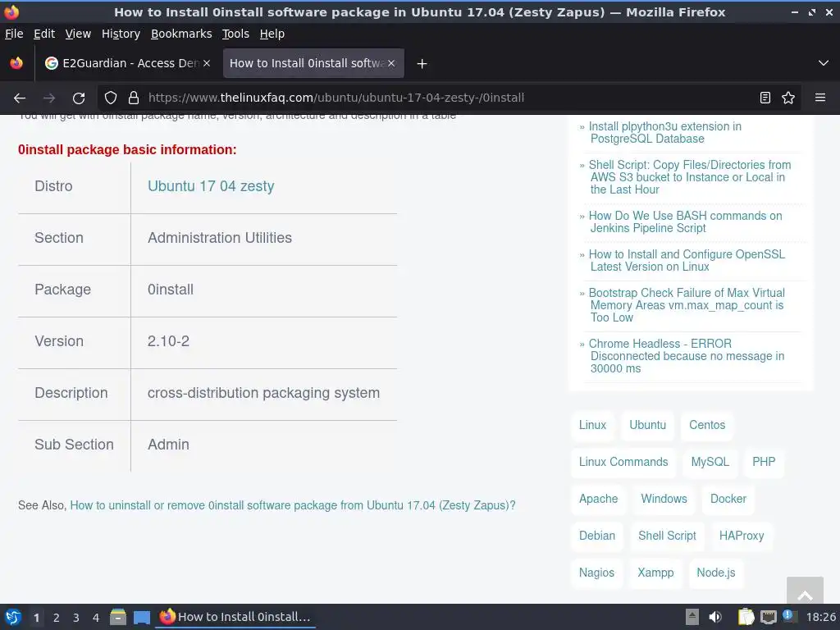
Task: Select the How to Install 0install tab
Action: 313,63
